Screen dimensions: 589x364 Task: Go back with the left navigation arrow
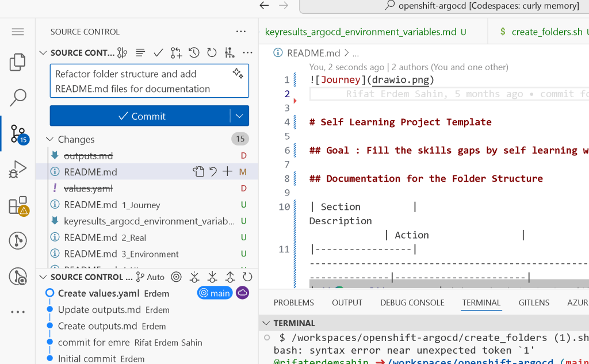[x=265, y=6]
